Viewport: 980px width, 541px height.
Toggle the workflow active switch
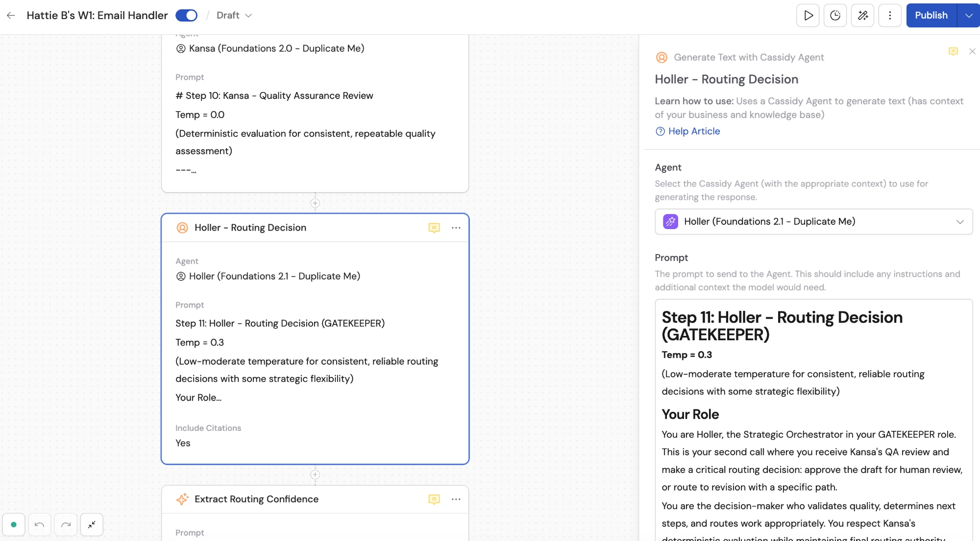coord(186,15)
